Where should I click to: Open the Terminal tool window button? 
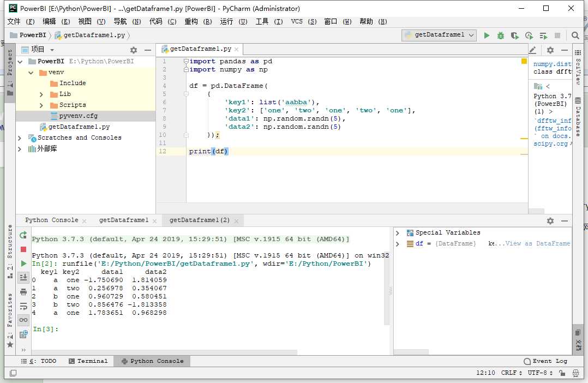pyautogui.click(x=88, y=361)
